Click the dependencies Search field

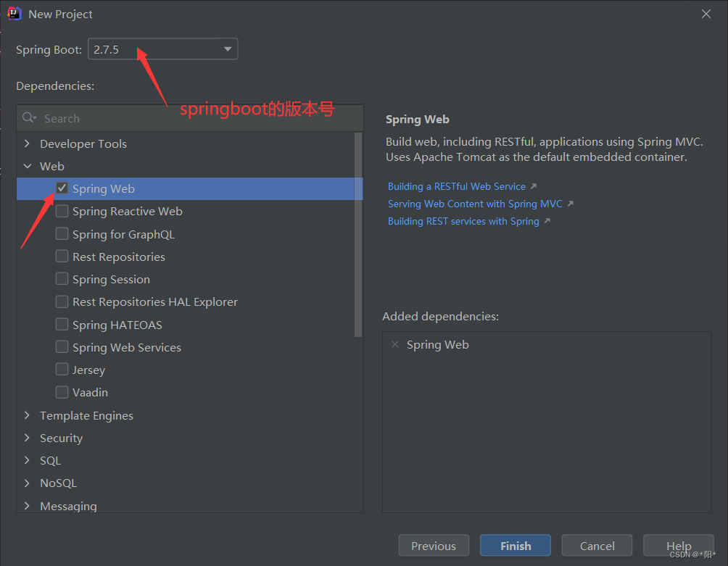[x=190, y=118]
